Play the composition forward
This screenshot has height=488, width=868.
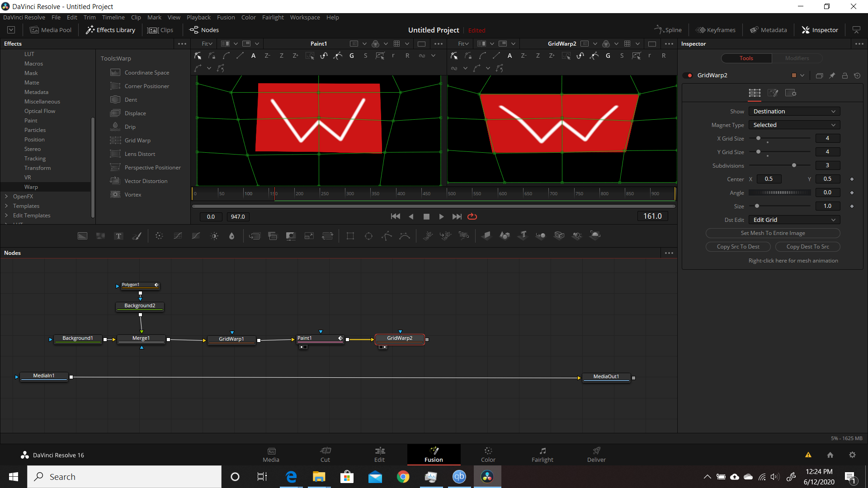pos(441,216)
